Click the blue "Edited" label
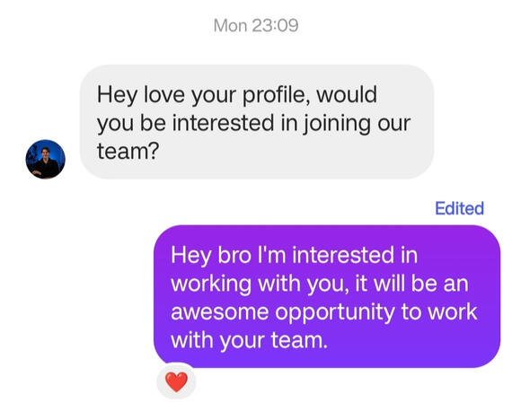This screenshot has width=512, height=420. 459,208
